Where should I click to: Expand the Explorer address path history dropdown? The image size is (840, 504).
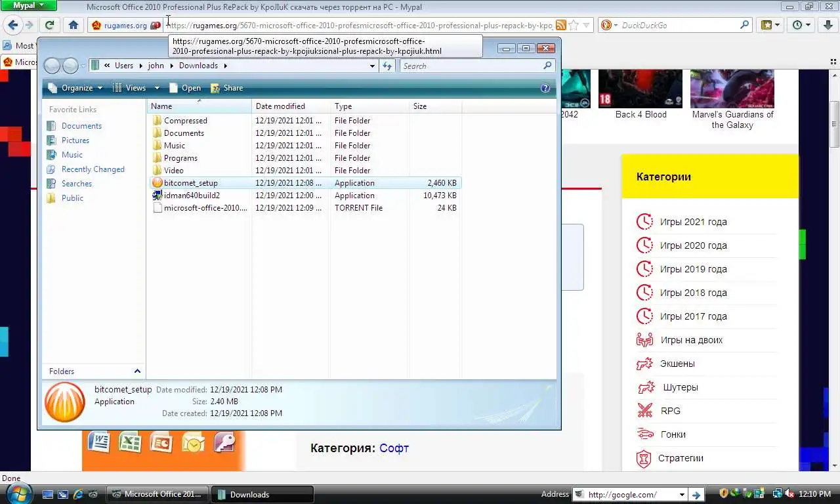(372, 66)
